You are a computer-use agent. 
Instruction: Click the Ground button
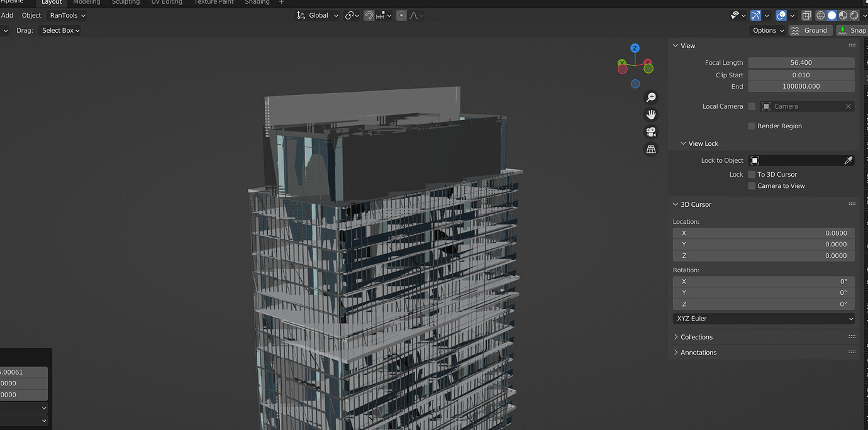[x=810, y=30]
